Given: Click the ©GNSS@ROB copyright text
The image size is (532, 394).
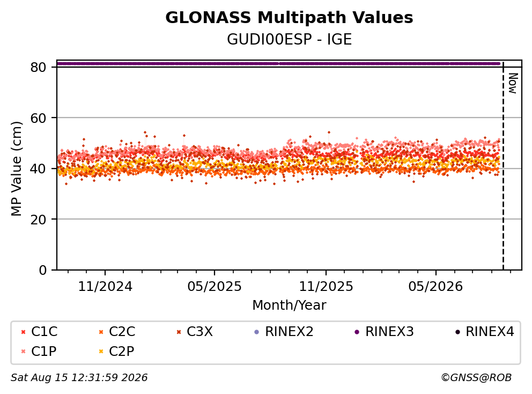Looking at the screenshot, I should [476, 377].
